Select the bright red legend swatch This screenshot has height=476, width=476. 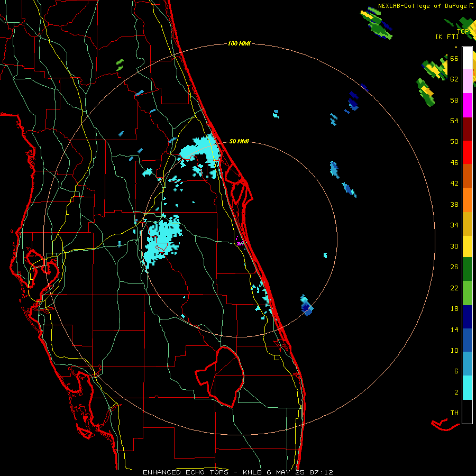click(467, 152)
